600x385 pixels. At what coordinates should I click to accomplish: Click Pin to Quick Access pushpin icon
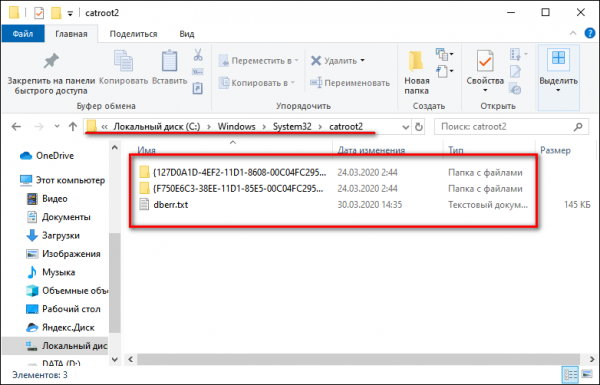[x=51, y=60]
